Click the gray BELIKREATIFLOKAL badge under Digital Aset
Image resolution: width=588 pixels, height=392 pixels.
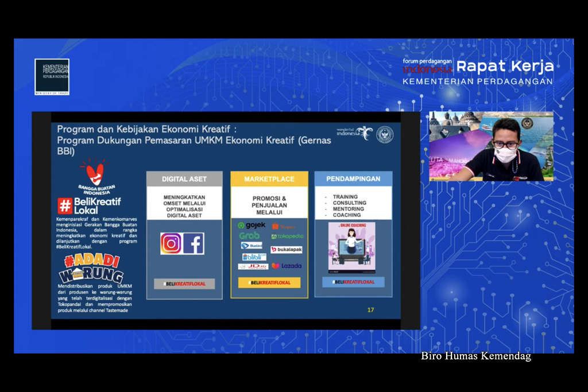(184, 284)
